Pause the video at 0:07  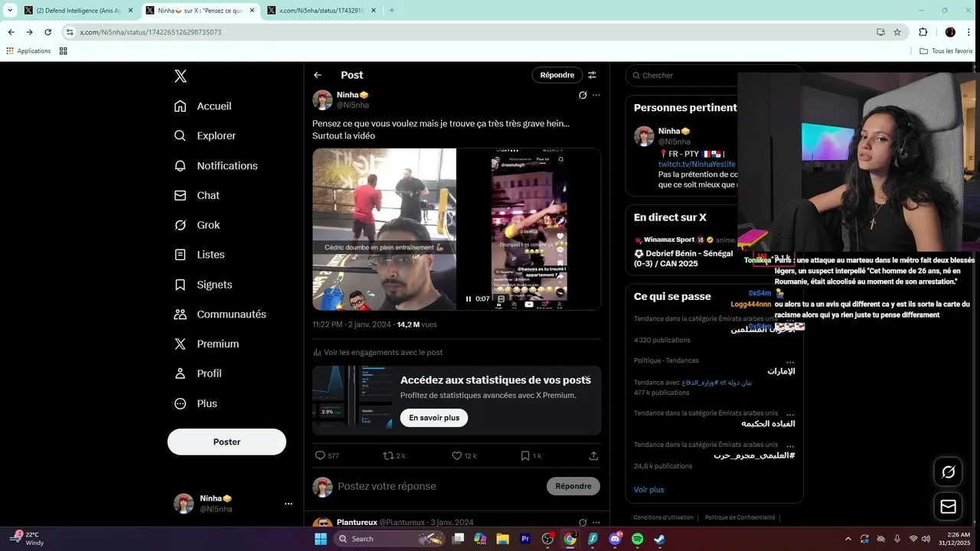469,299
